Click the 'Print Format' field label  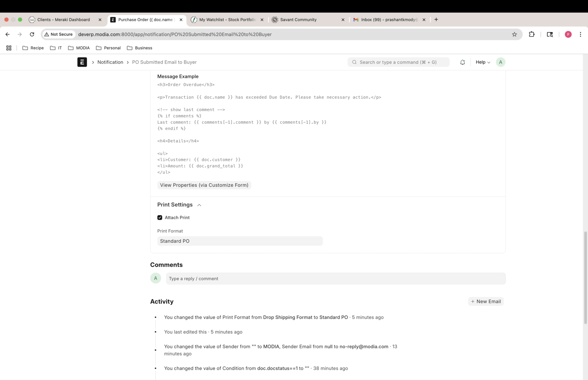pos(170,231)
